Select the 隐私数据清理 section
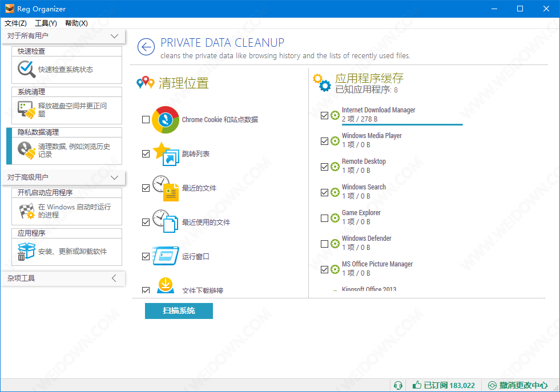Image resolution: width=560 pixels, height=392 pixels. pos(67,146)
